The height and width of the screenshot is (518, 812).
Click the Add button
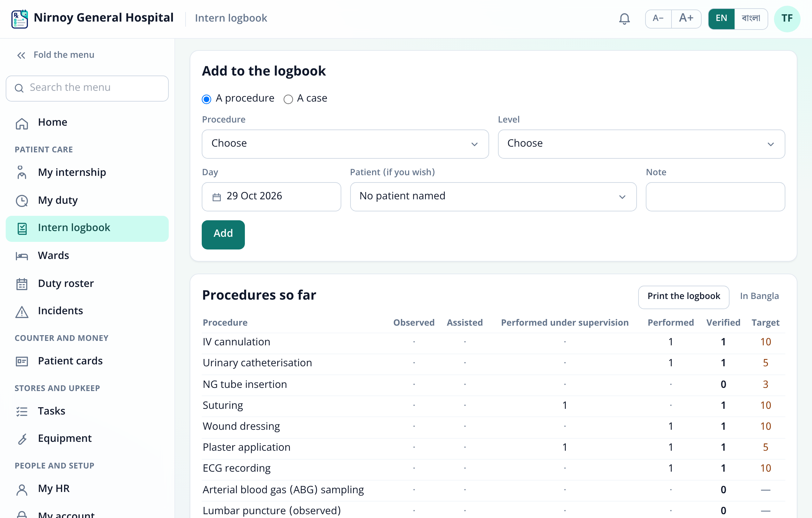point(223,235)
